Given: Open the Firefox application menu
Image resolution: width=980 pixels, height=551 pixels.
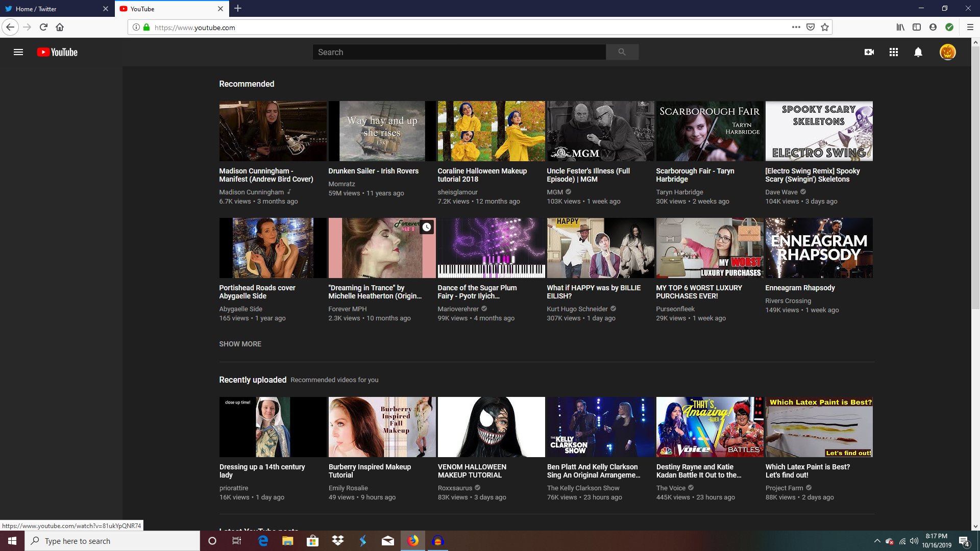Looking at the screenshot, I should coord(970,27).
